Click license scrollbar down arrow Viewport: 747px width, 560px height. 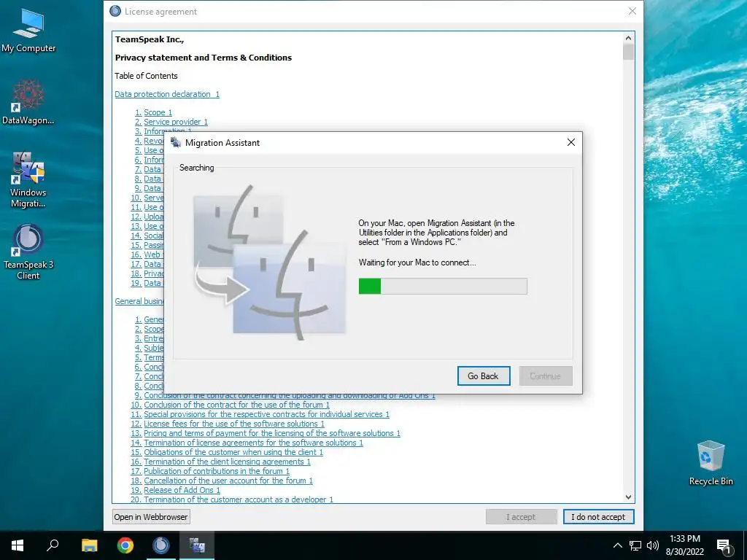point(628,497)
